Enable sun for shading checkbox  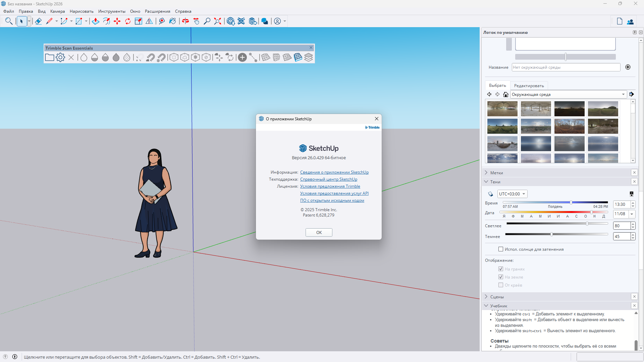click(501, 249)
